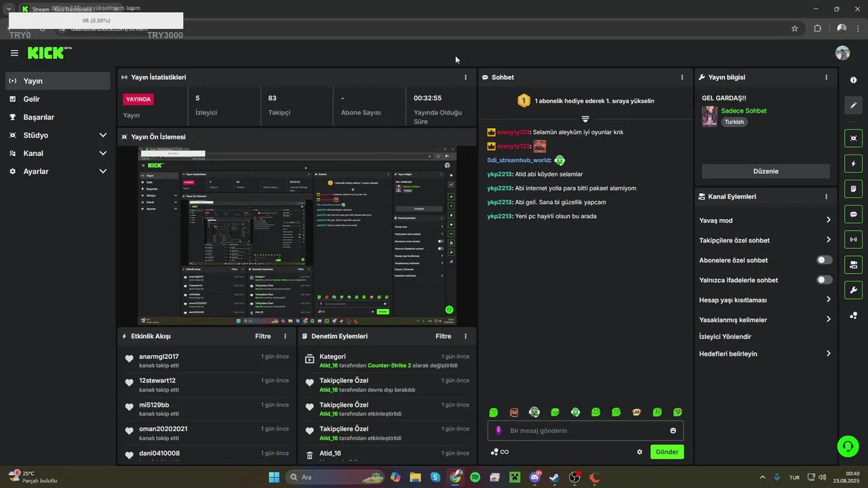The image size is (868, 488).
Task: Open the Filtre dropdown in Etkinlik Akışı
Action: click(263, 336)
